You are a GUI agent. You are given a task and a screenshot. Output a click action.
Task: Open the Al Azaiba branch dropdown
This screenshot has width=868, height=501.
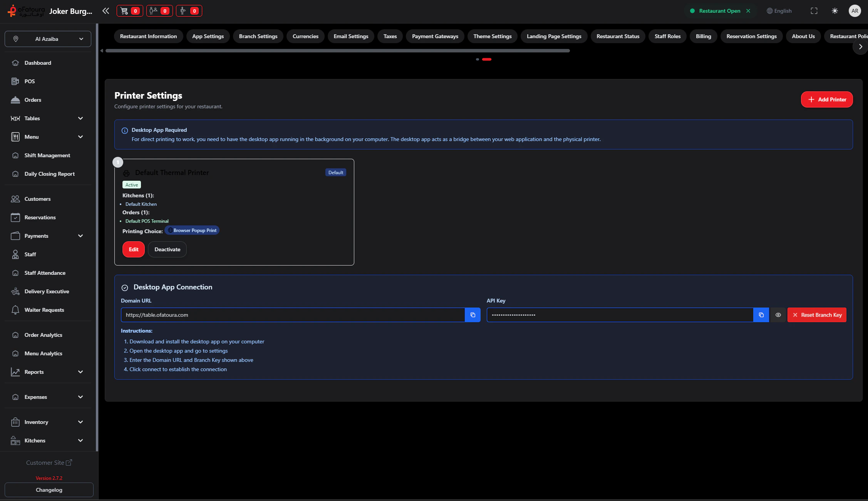(x=48, y=39)
